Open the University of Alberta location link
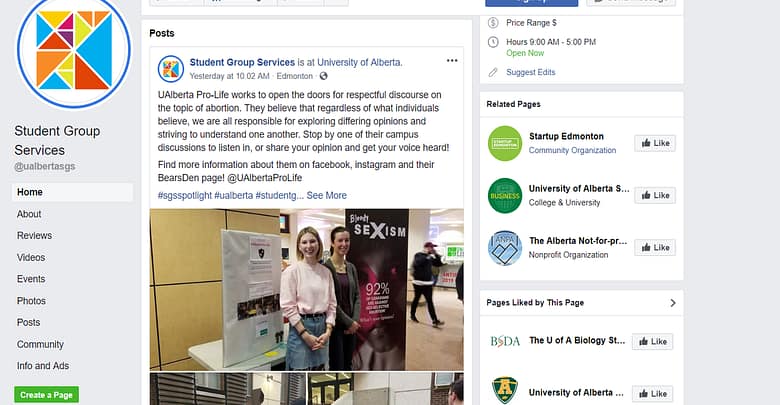The image size is (780, 405). [359, 63]
